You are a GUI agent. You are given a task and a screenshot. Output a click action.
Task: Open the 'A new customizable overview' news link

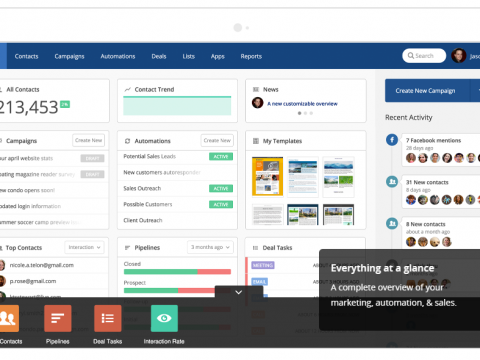(x=302, y=104)
